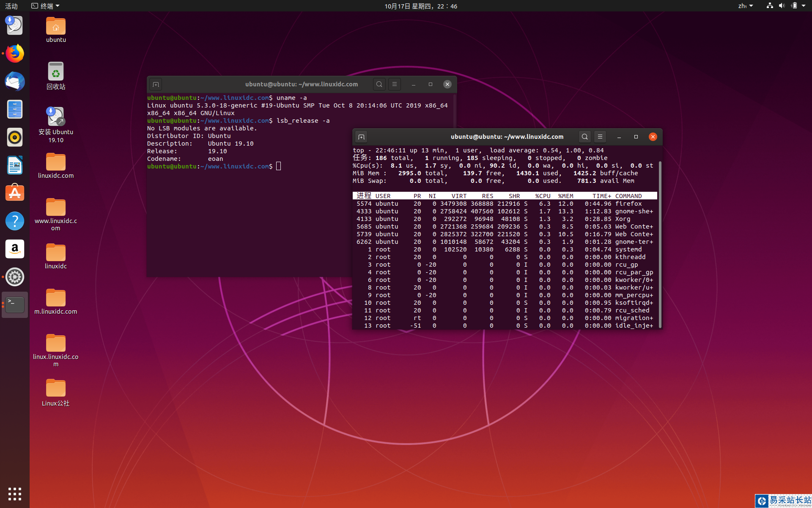
Task: Open Ubuntu Software center in dock
Action: (x=15, y=193)
